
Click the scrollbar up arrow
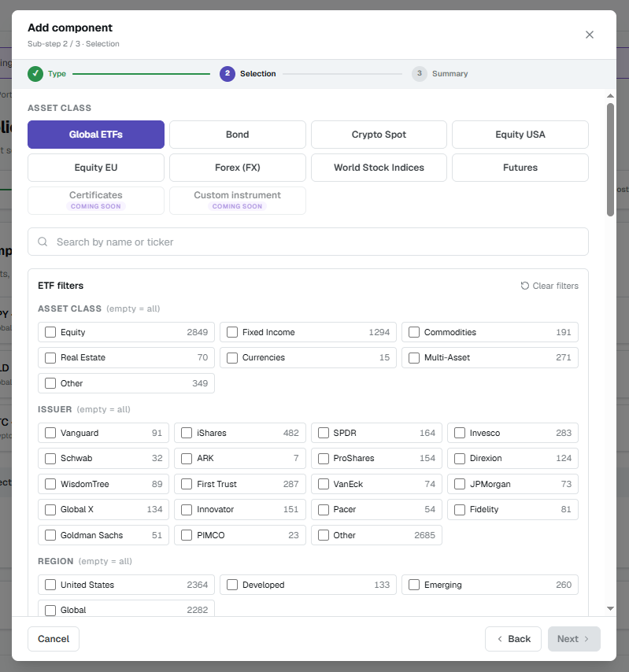point(611,96)
